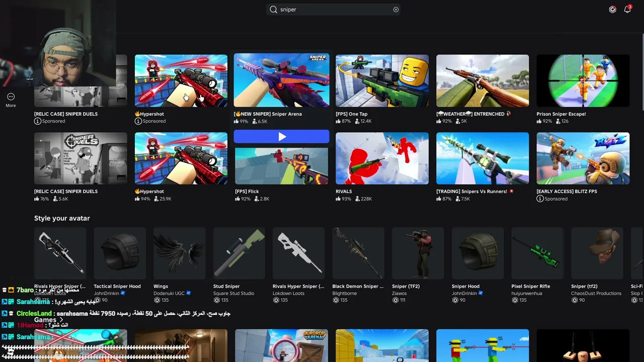The image size is (644, 362).
Task: Open the sponsored Hypershot game thumbnail
Action: (x=181, y=81)
